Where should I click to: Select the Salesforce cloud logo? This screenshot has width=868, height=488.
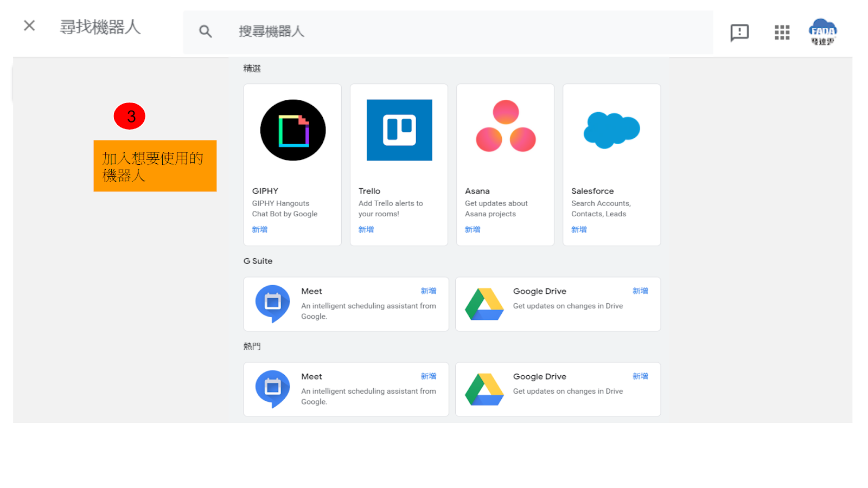click(612, 130)
